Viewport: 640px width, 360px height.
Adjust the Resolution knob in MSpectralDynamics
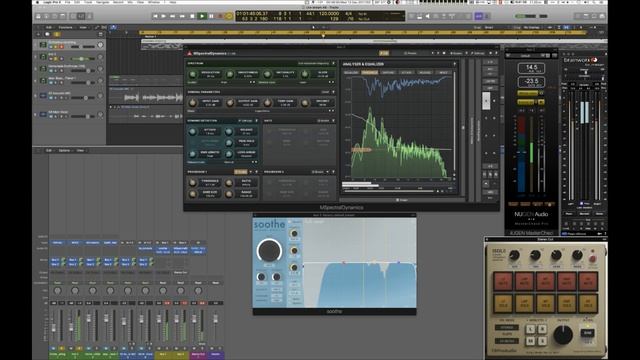193,75
